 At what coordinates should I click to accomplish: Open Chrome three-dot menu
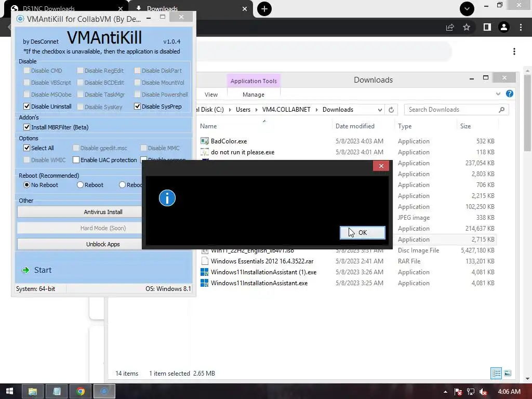point(521,27)
